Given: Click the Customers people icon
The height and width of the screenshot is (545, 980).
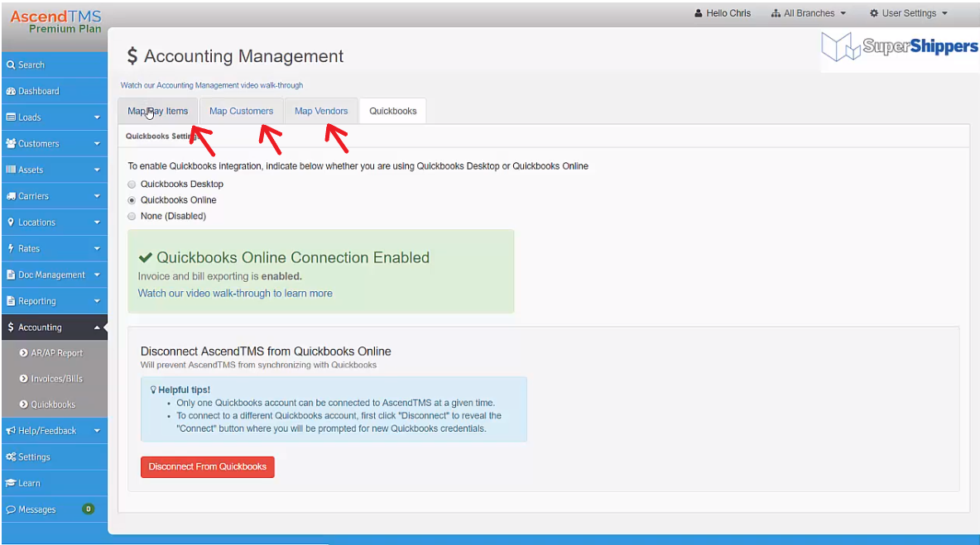Looking at the screenshot, I should click(x=11, y=144).
